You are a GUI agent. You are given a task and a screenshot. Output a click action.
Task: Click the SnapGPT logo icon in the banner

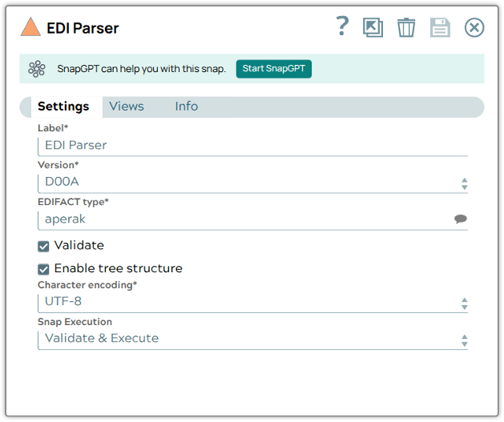click(37, 69)
